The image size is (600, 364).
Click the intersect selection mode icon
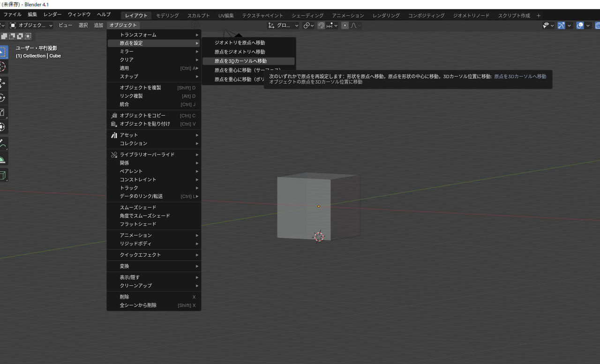click(x=28, y=36)
